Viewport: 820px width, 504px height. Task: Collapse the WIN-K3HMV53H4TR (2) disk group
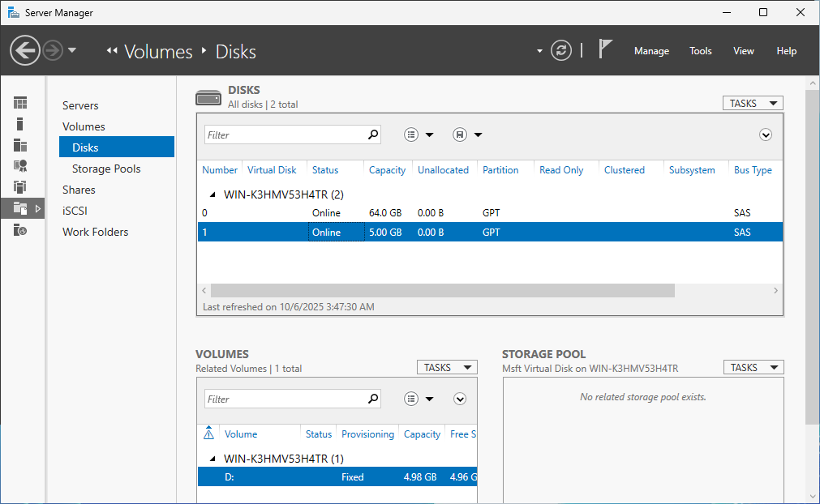pyautogui.click(x=213, y=194)
